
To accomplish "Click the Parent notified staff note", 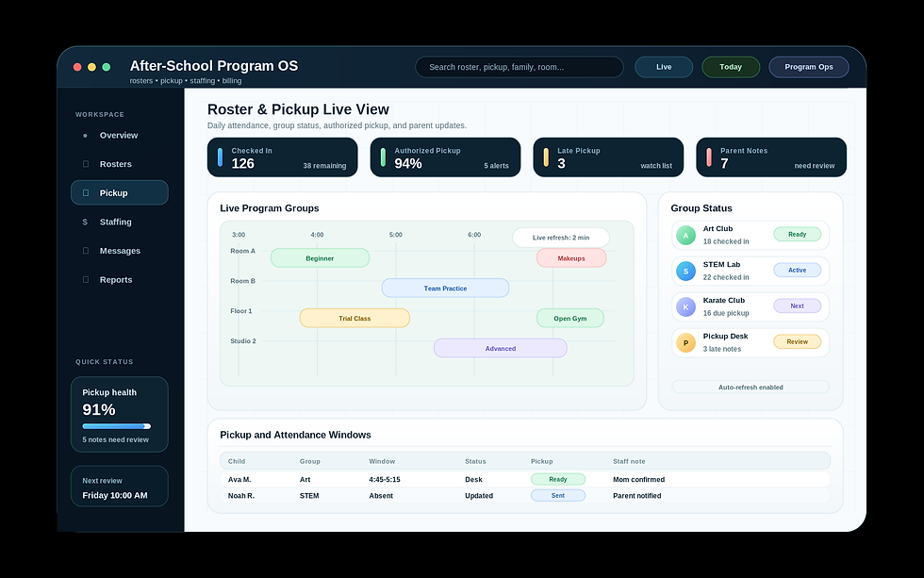I will pyautogui.click(x=637, y=496).
